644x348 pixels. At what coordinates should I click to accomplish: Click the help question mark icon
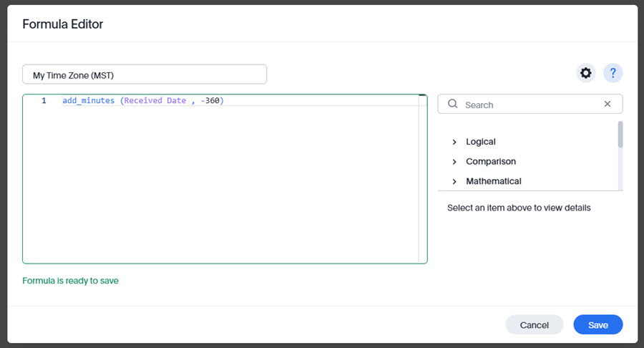[613, 73]
